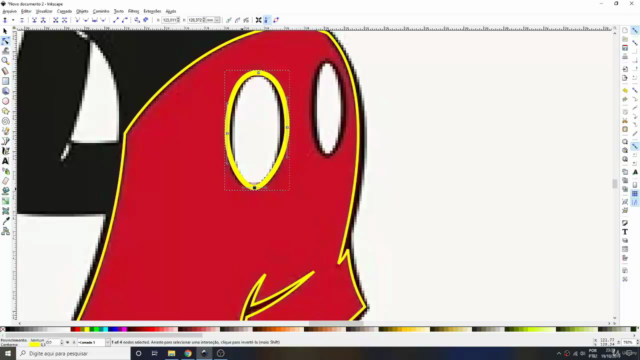640x360 pixels.
Task: Click Stroke to path icon
Action: [146, 20]
